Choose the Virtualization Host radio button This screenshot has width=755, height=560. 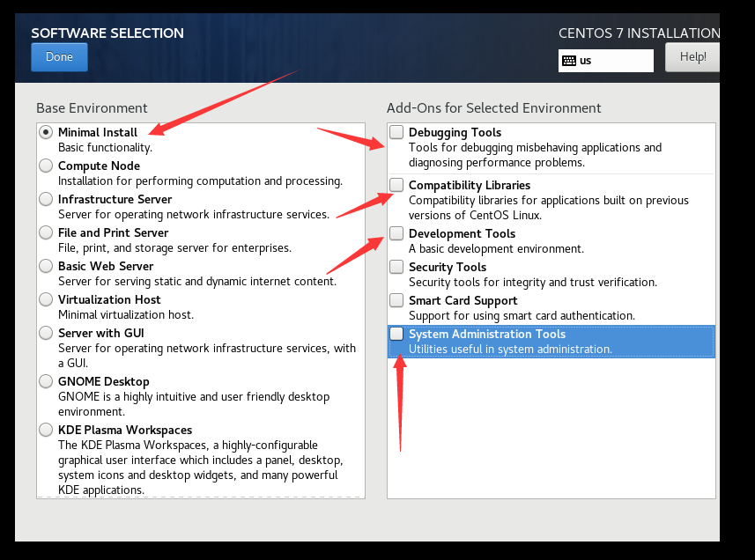coord(46,299)
